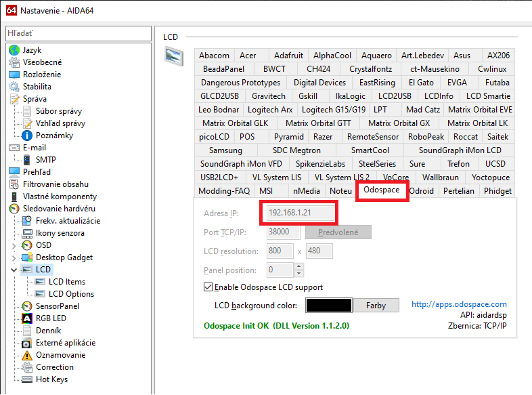Screen dimensions: 532x395
Task: Increase the Panel position value
Action: [x=299, y=266]
